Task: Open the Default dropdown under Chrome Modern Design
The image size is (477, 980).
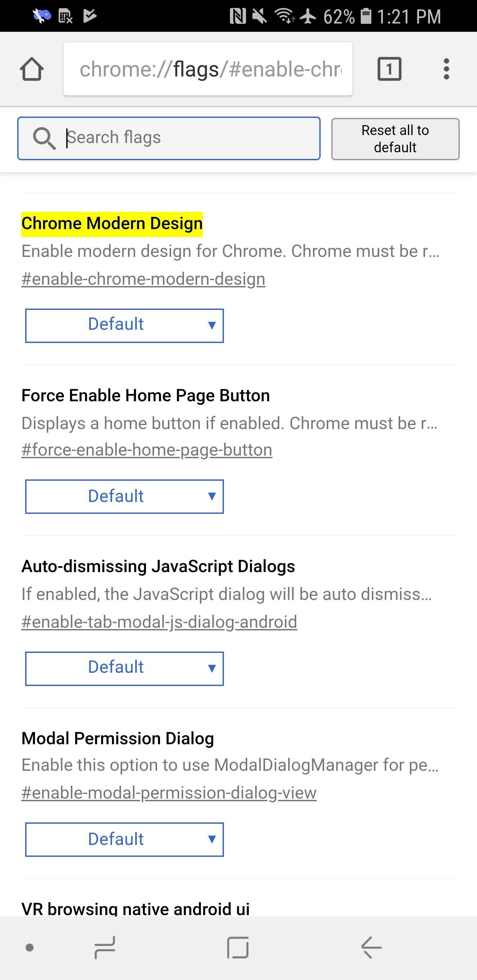Action: pyautogui.click(x=124, y=325)
